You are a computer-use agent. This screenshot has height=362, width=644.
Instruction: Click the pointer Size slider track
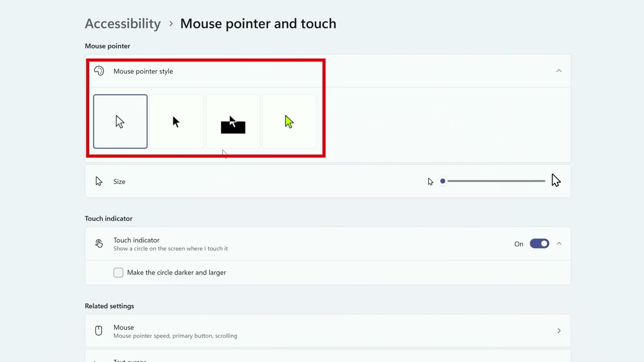(x=496, y=181)
